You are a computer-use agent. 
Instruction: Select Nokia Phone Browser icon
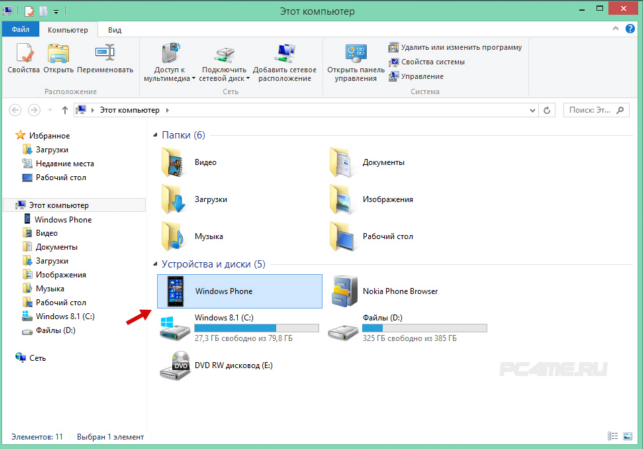344,291
